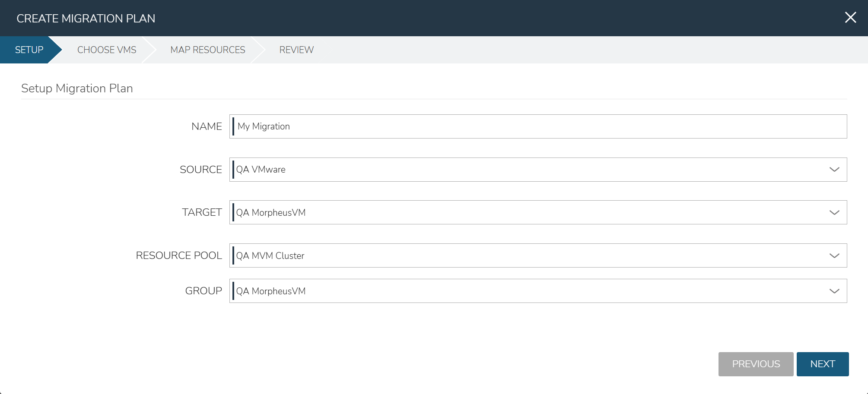Click the Next button
Viewport: 868px width, 394px height.
(823, 364)
